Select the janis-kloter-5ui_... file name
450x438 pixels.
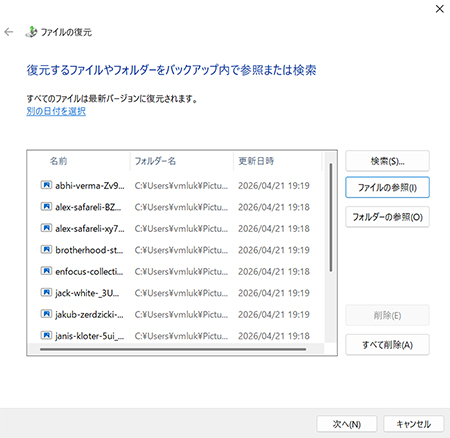pyautogui.click(x=89, y=336)
